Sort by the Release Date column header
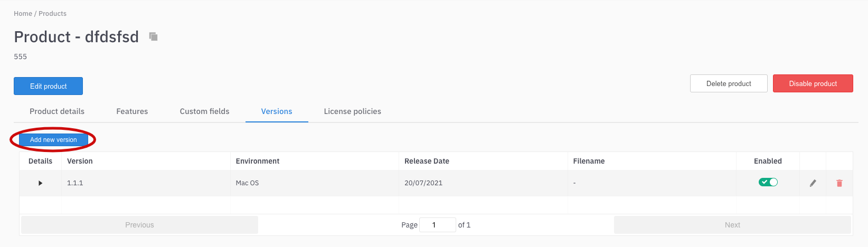Image resolution: width=868 pixels, height=247 pixels. click(x=427, y=161)
